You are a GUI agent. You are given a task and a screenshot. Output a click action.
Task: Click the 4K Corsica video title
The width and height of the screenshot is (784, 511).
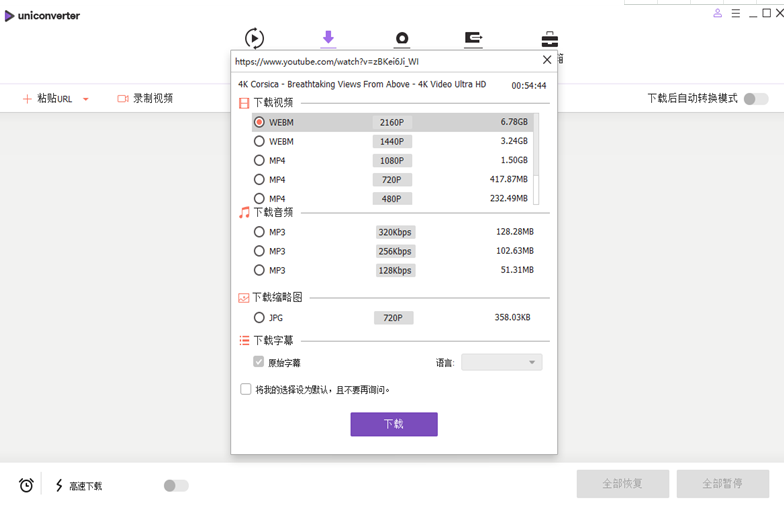tap(362, 84)
